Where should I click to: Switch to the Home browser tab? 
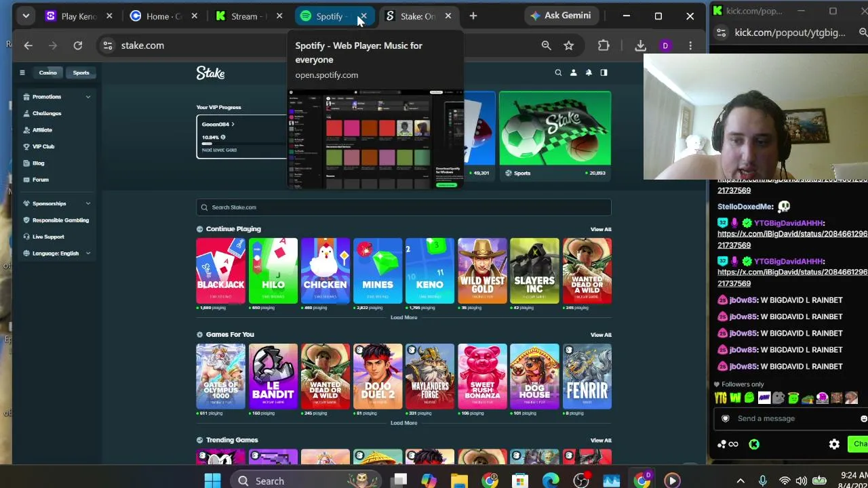point(163,16)
